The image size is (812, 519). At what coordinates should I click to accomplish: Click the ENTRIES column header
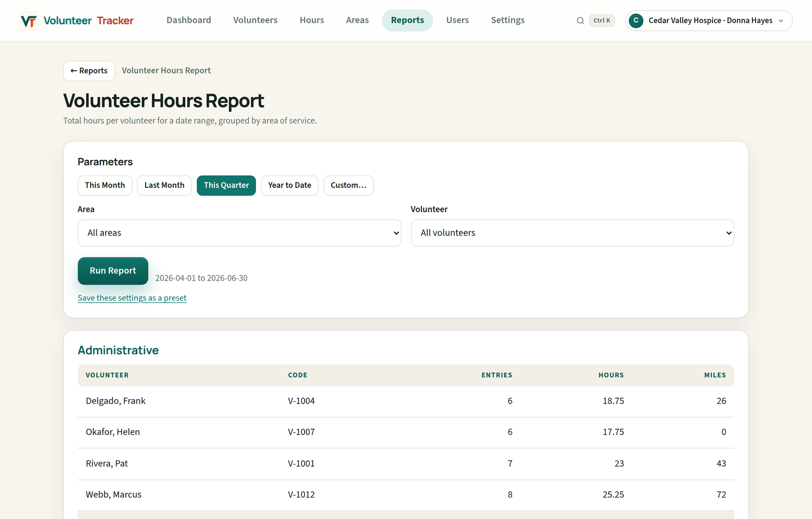[x=497, y=375]
